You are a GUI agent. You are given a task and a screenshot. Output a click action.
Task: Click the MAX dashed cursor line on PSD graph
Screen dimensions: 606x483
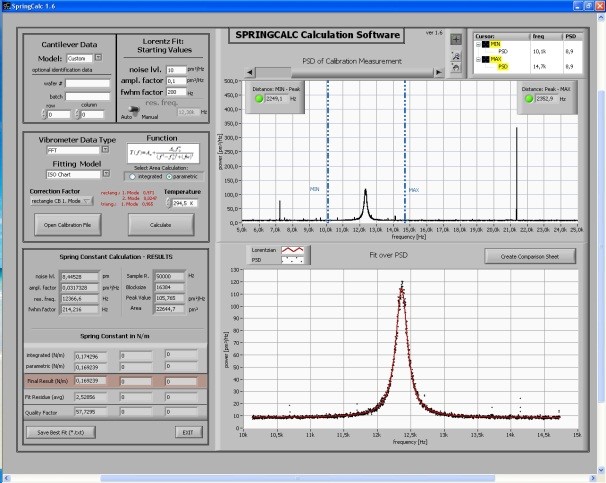tap(405, 151)
